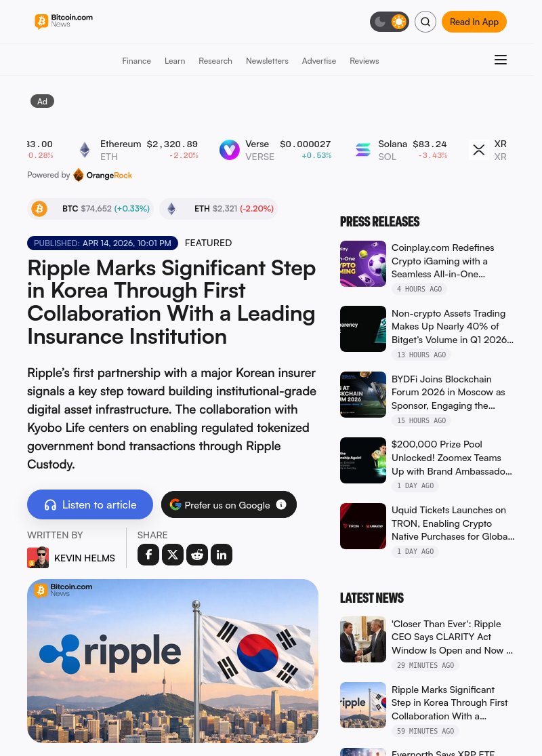Click the info icon beside Prefer us on Google
Viewport: 542px width, 756px height.
pos(281,504)
